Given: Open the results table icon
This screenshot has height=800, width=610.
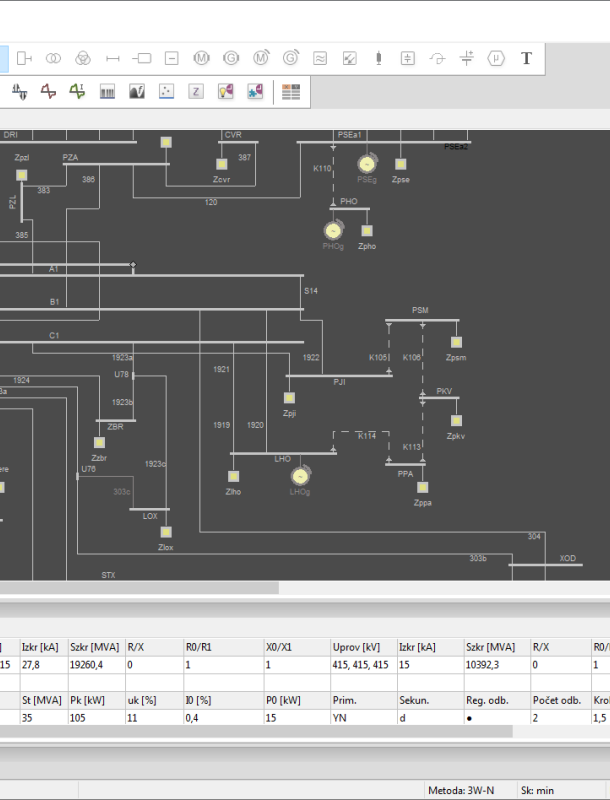Looking at the screenshot, I should [291, 92].
